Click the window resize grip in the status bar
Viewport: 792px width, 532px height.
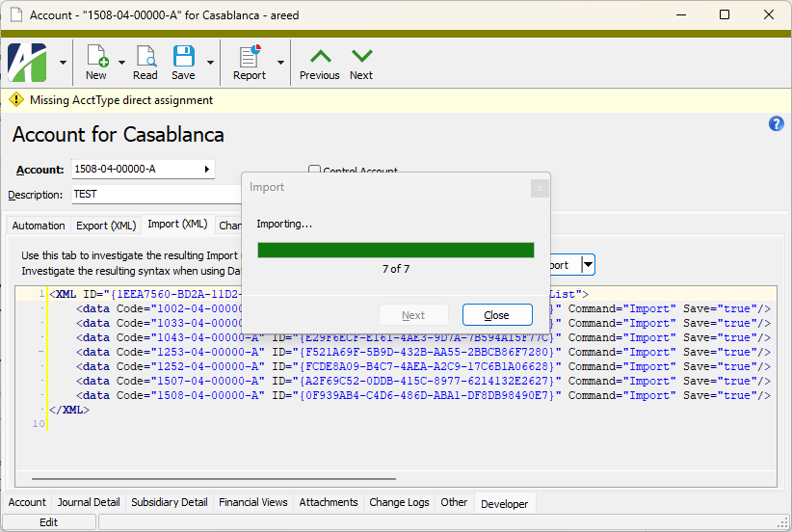(783, 523)
